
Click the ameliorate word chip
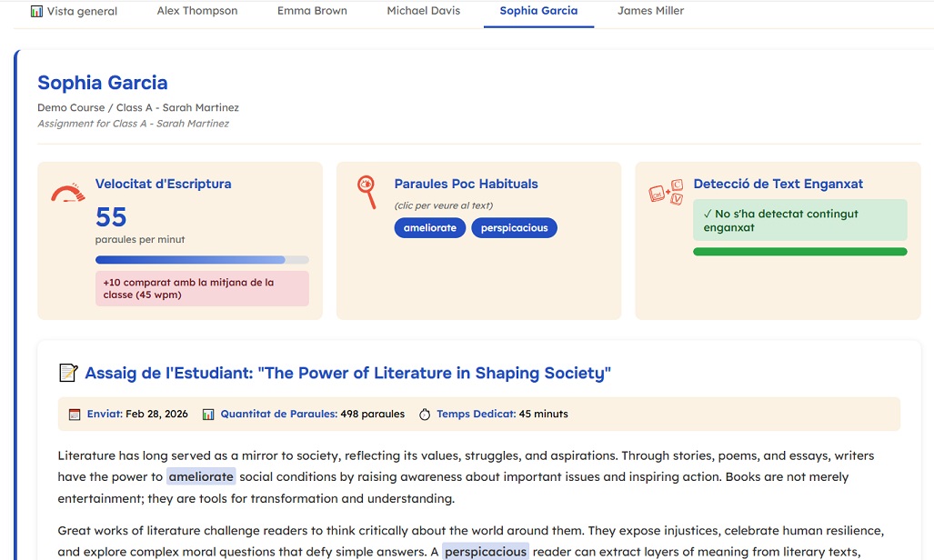pyautogui.click(x=430, y=227)
